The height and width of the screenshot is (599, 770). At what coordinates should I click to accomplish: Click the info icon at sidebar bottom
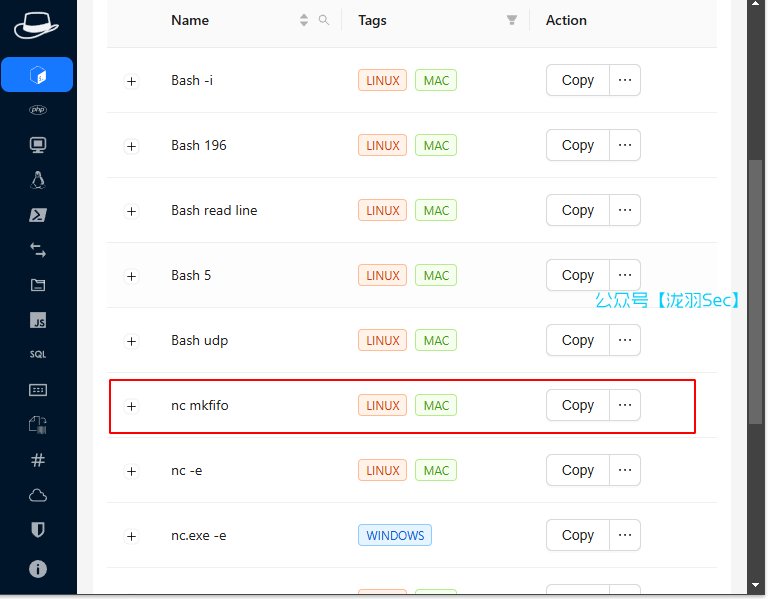[38, 569]
